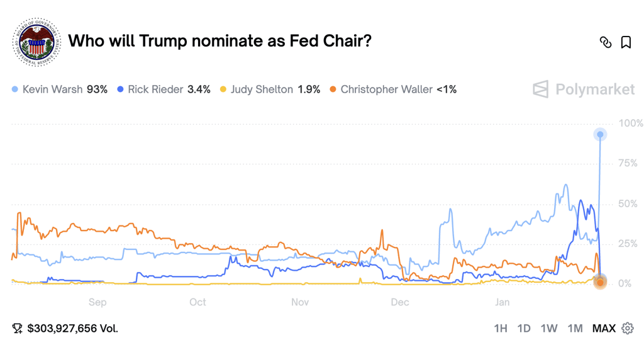Open chart settings gear icon

pyautogui.click(x=628, y=328)
